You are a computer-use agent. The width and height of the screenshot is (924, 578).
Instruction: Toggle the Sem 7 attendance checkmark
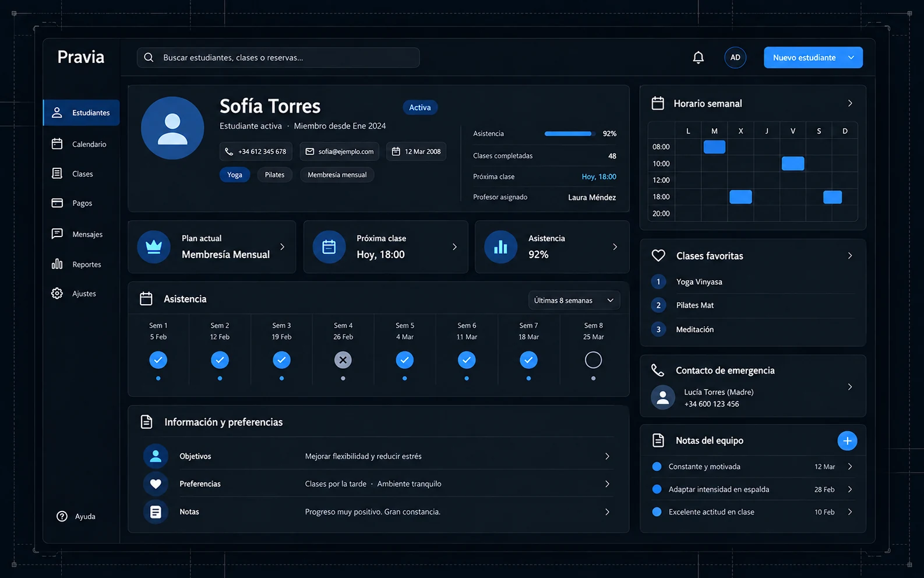click(528, 360)
